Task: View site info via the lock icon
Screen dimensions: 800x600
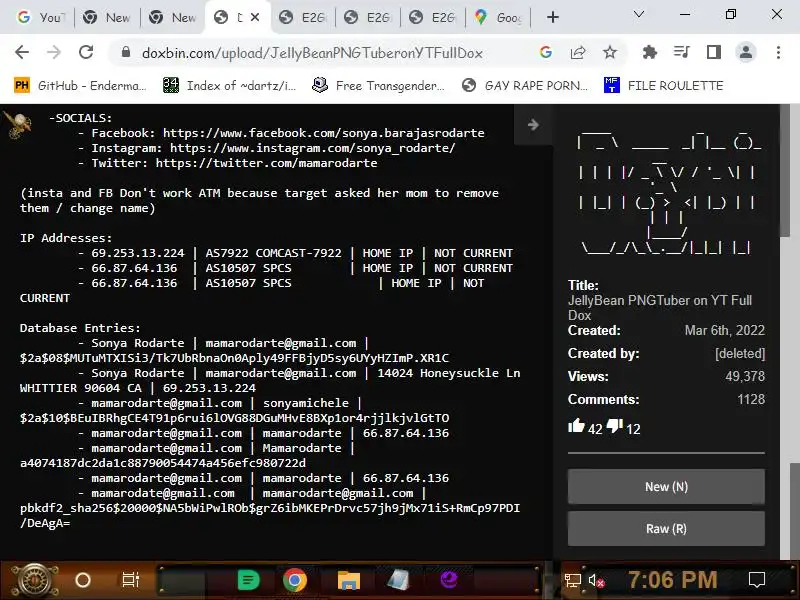Action: point(126,52)
